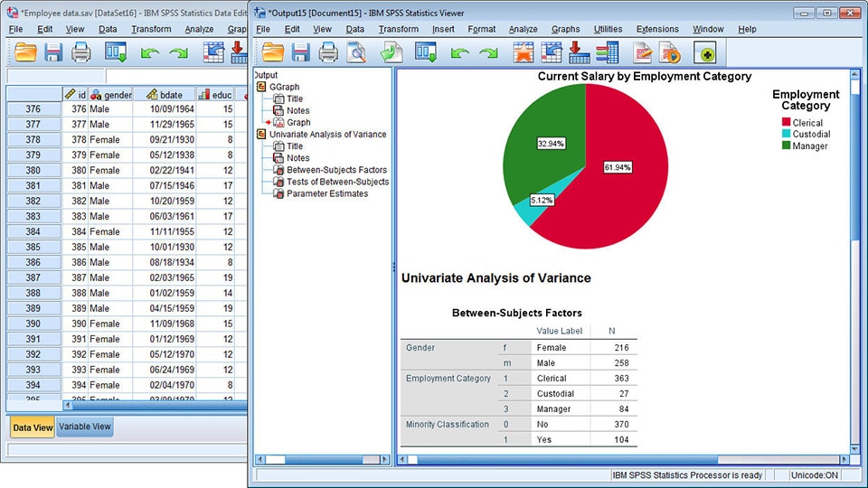Click the Save icon in Viewer toolbar
The image size is (868, 488).
coord(300,53)
